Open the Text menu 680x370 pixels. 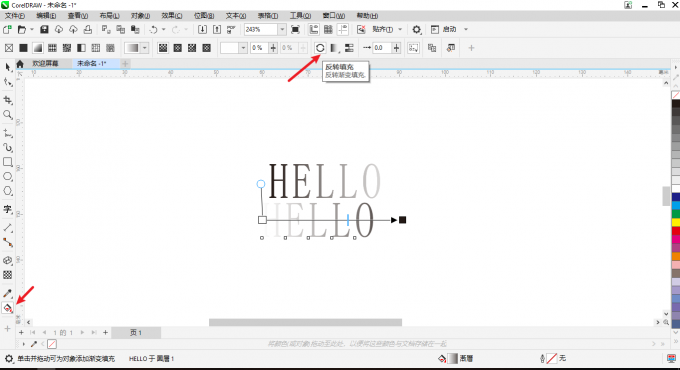pos(235,16)
